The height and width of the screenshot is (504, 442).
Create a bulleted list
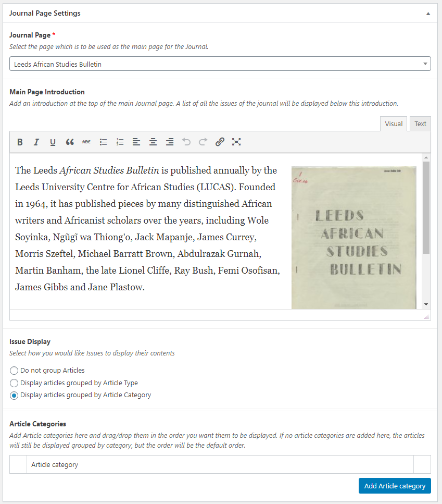coord(103,142)
